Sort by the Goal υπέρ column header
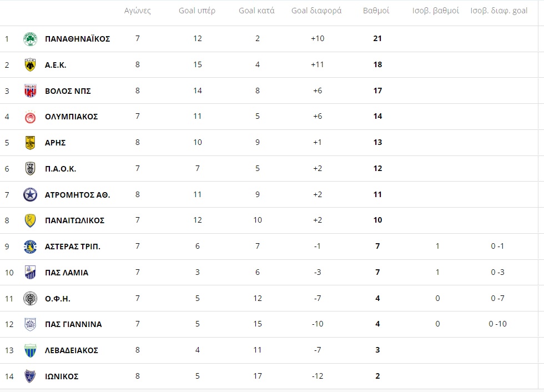The width and height of the screenshot is (544, 392). [x=197, y=11]
